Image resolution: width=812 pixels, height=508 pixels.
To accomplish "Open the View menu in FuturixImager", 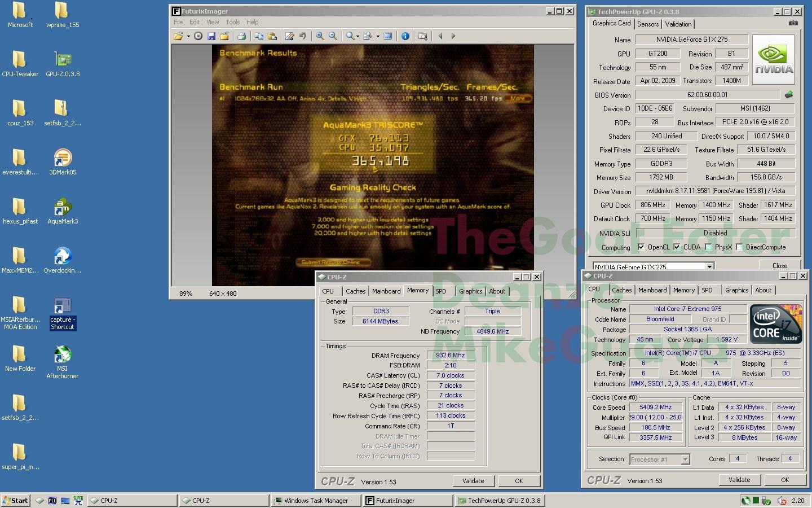I will pos(213,22).
